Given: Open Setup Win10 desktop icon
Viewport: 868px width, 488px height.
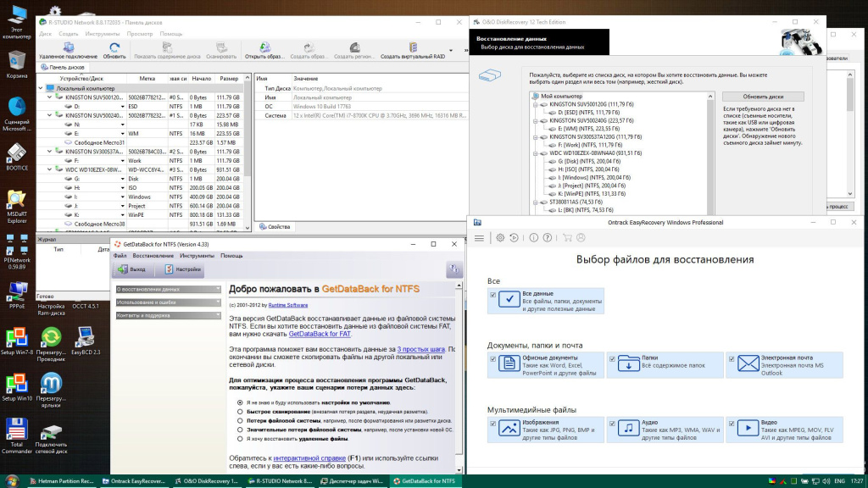Looking at the screenshot, I should point(17,387).
